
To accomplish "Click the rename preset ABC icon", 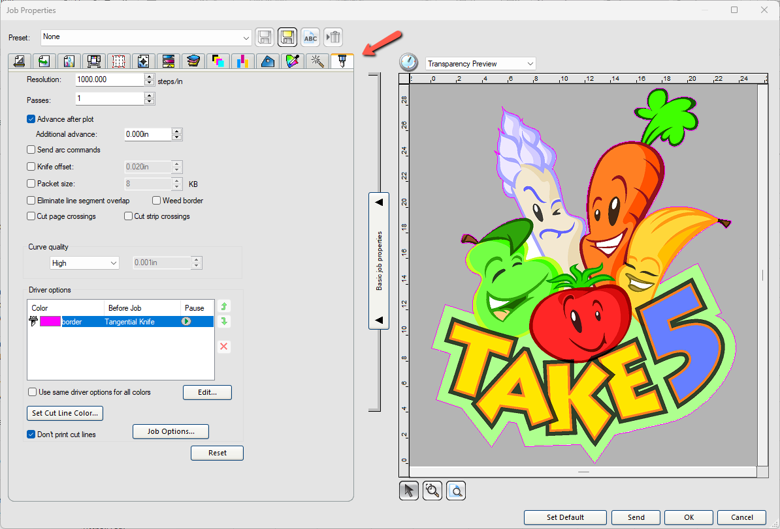I will click(x=310, y=37).
